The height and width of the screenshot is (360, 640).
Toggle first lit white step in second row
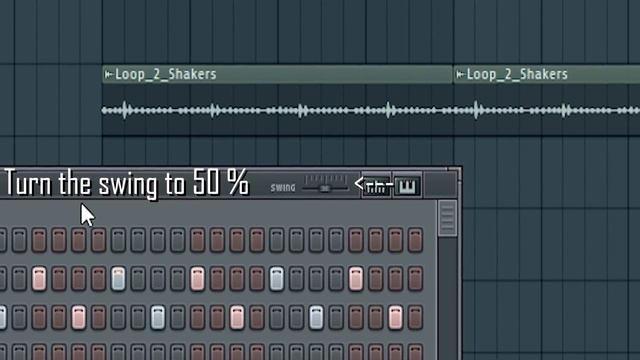[x=118, y=278]
